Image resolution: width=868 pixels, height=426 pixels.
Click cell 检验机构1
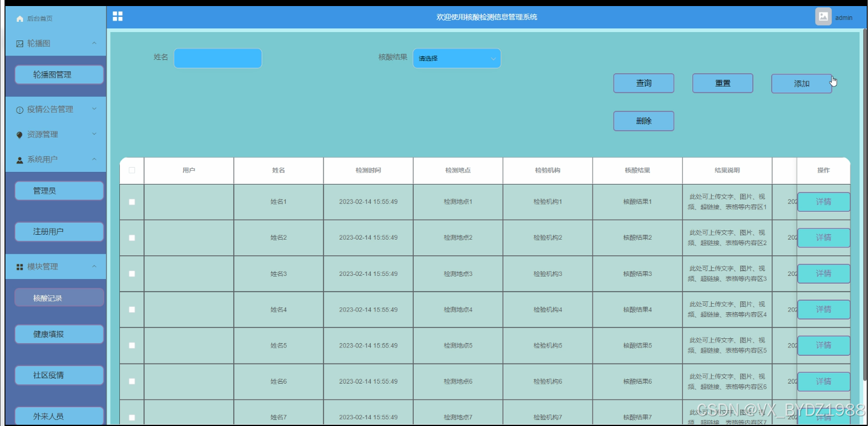[548, 202]
